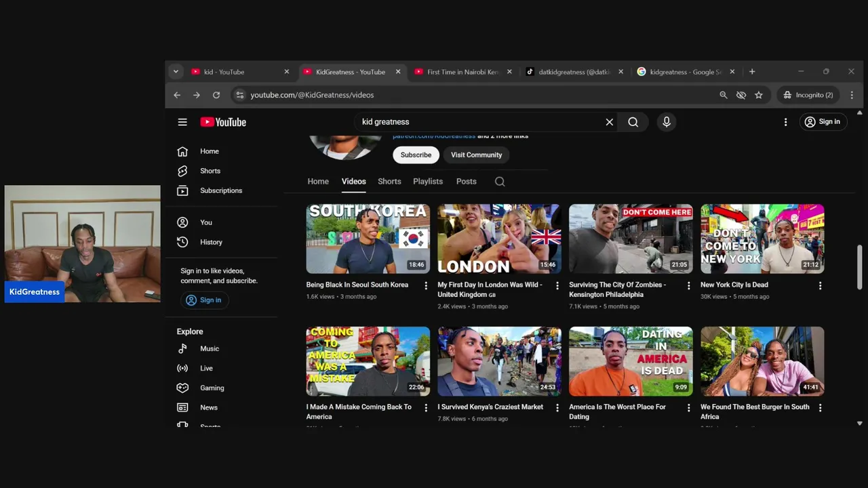Bookmark this page with star icon

tap(759, 95)
